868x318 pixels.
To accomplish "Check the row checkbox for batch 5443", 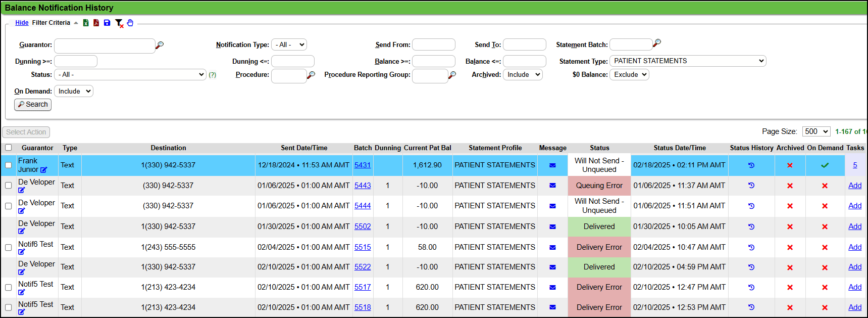I will 9,186.
